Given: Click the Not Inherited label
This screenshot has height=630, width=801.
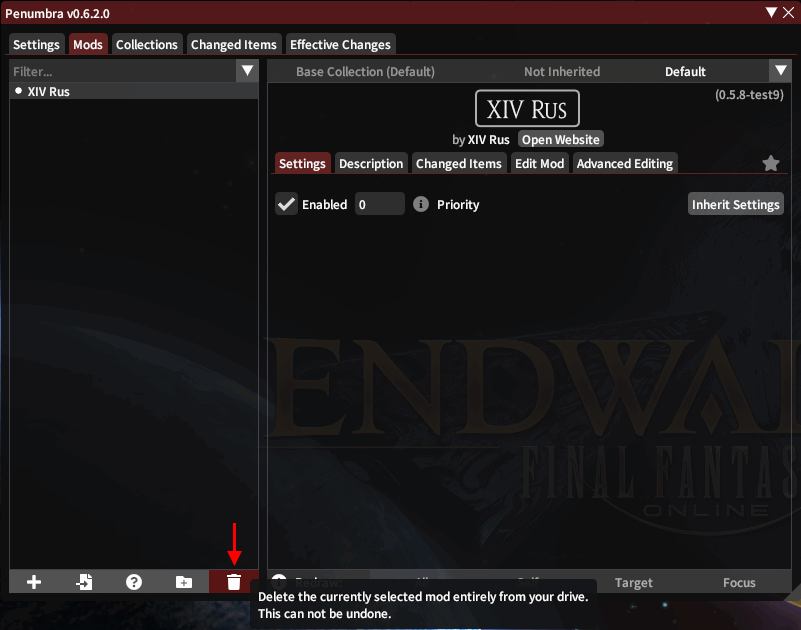Looking at the screenshot, I should click(x=562, y=72).
